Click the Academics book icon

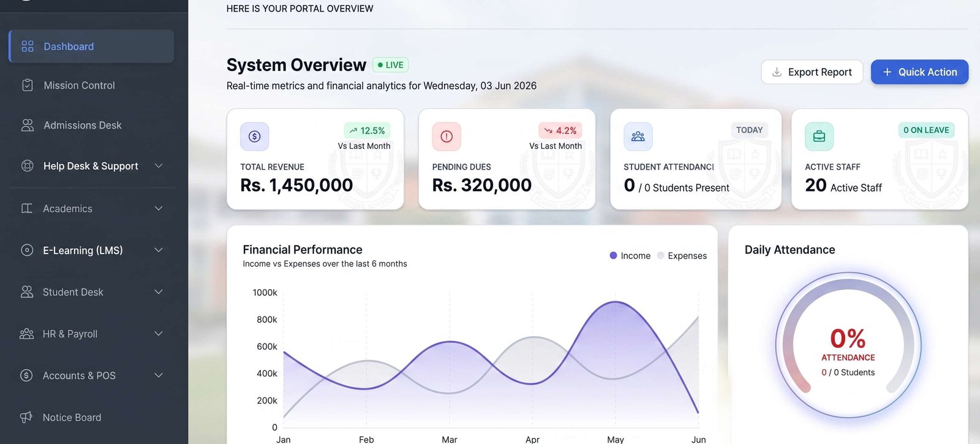pos(27,208)
